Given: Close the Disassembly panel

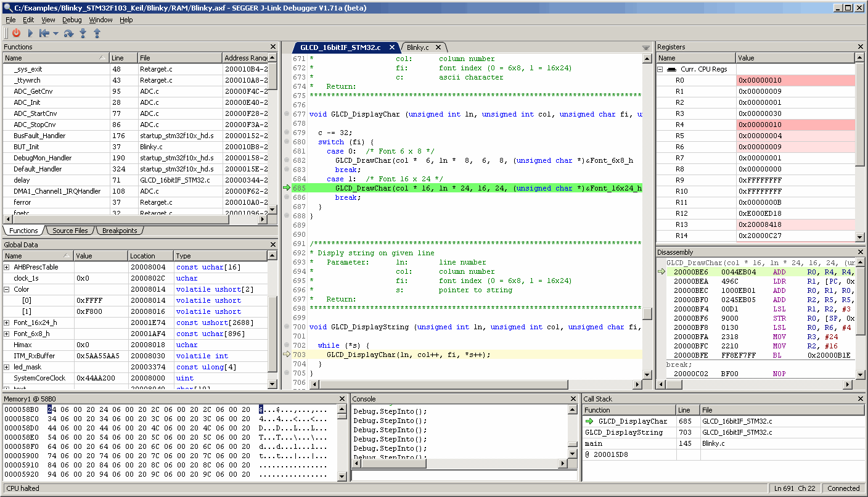Looking at the screenshot, I should (861, 252).
